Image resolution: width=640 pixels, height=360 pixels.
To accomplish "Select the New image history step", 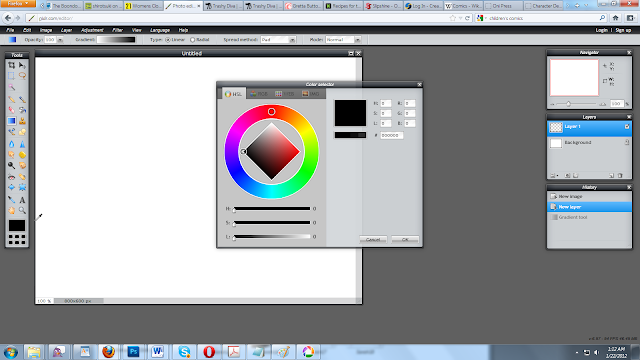I will coord(589,196).
